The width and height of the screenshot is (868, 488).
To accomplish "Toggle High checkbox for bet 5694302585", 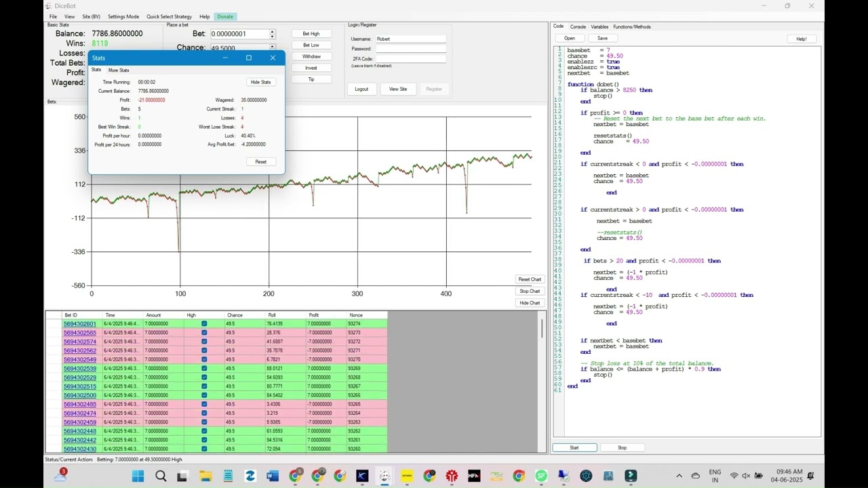I will [x=204, y=333].
